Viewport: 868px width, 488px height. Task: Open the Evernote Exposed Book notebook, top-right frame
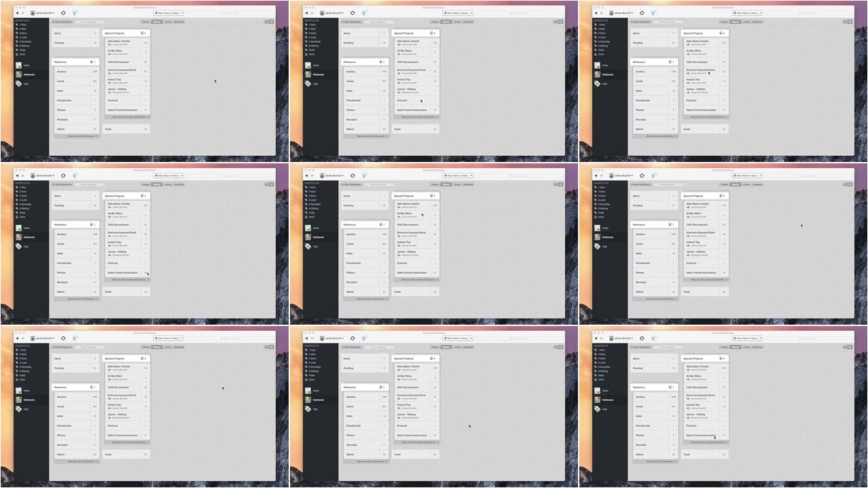[705, 71]
